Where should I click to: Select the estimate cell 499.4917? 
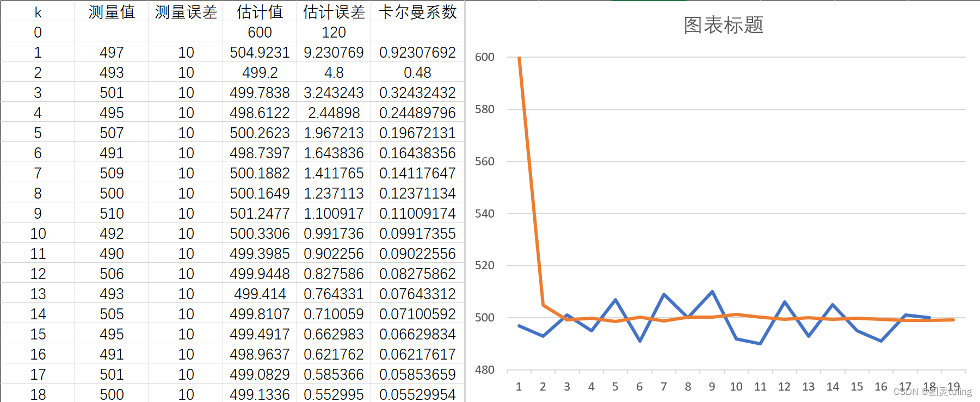click(x=260, y=334)
